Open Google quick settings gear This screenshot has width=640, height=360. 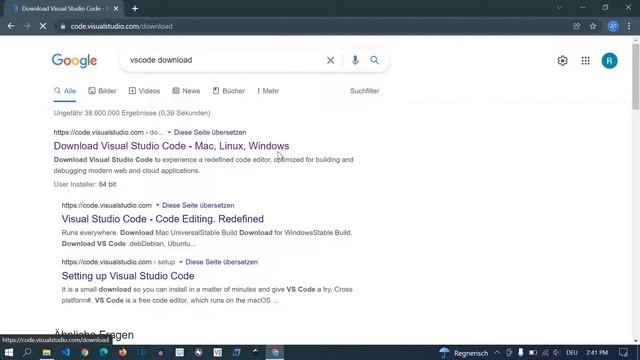tap(562, 61)
